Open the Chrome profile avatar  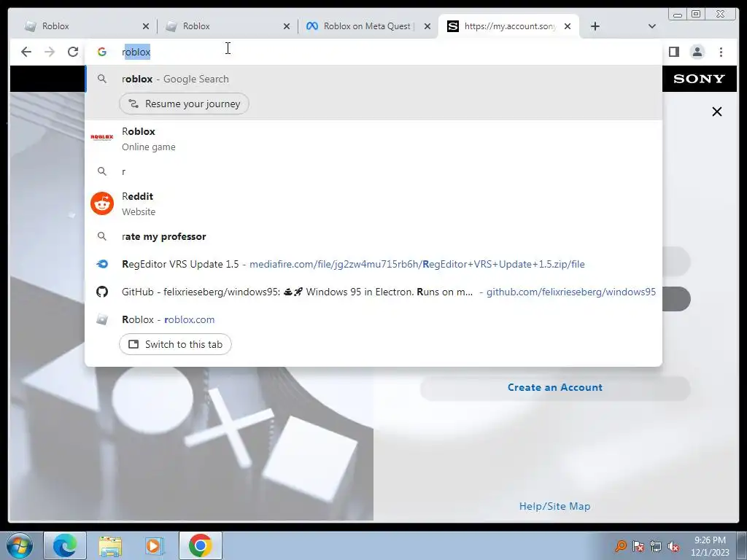(697, 52)
